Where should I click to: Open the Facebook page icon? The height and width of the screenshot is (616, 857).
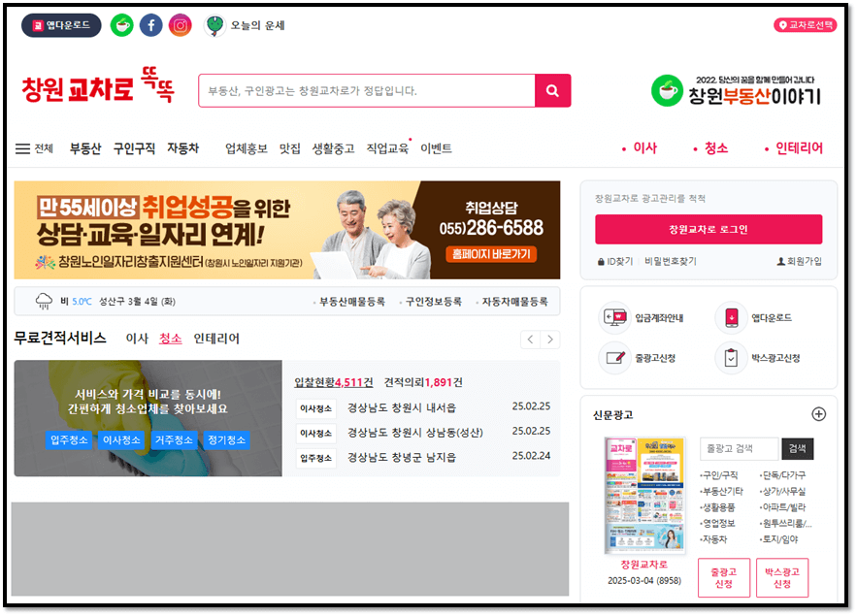[151, 25]
